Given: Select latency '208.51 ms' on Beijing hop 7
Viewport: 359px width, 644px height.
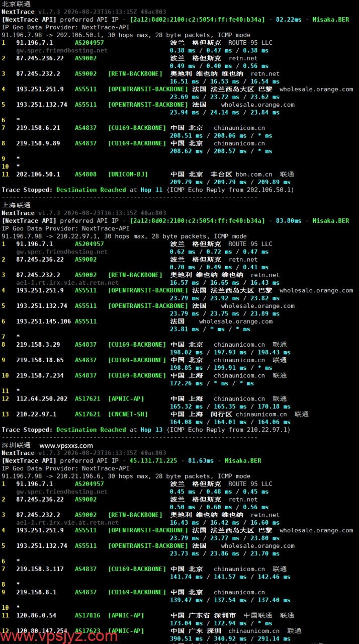Looking at the screenshot, I should tap(187, 136).
